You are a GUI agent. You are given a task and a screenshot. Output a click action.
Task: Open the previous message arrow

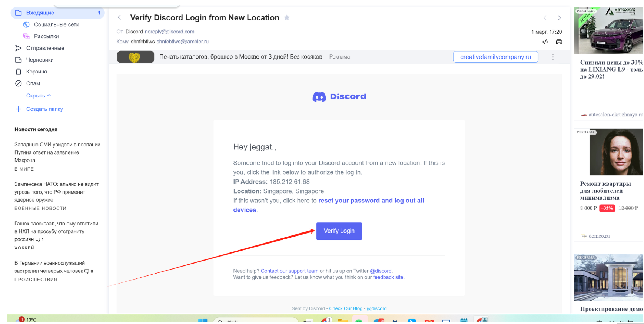[545, 18]
